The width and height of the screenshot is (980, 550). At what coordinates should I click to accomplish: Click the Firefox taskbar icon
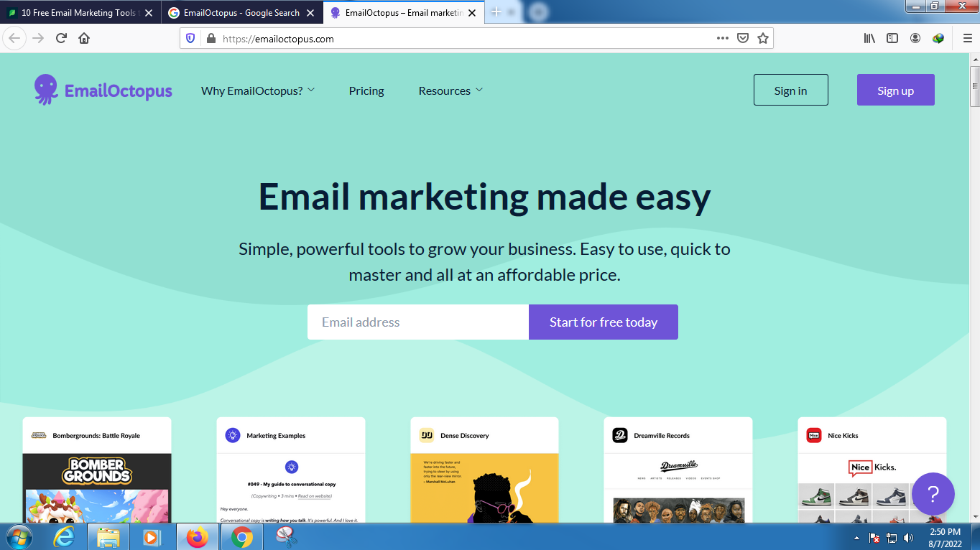[197, 536]
